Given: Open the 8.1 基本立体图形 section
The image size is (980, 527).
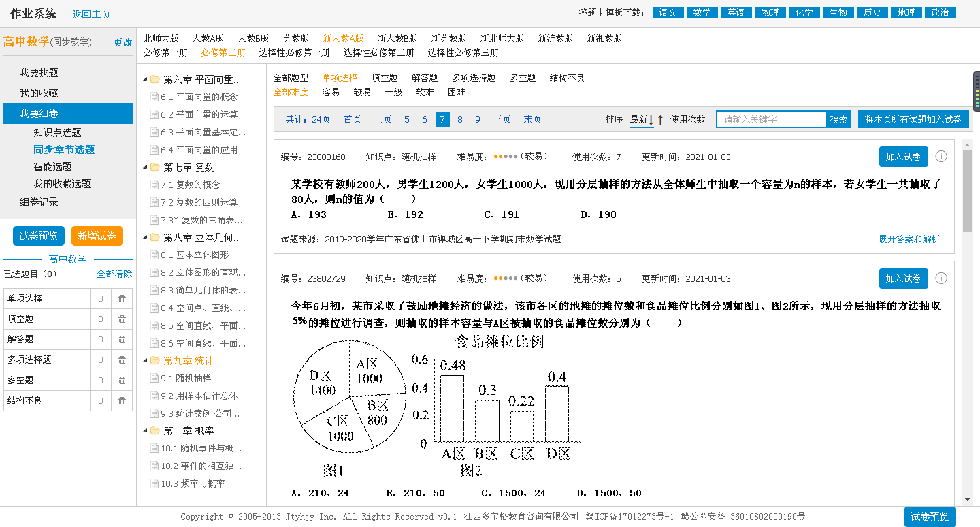Looking at the screenshot, I should (x=194, y=255).
